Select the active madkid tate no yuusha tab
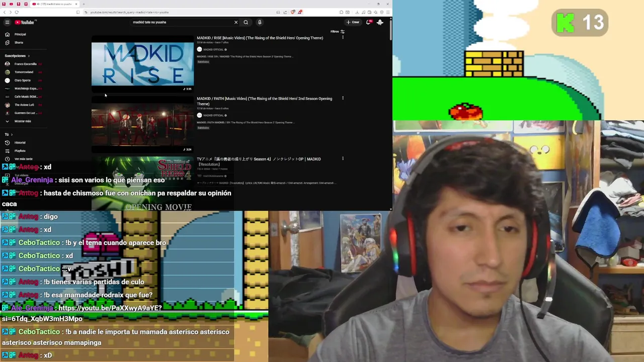644x362 pixels. point(54,4)
